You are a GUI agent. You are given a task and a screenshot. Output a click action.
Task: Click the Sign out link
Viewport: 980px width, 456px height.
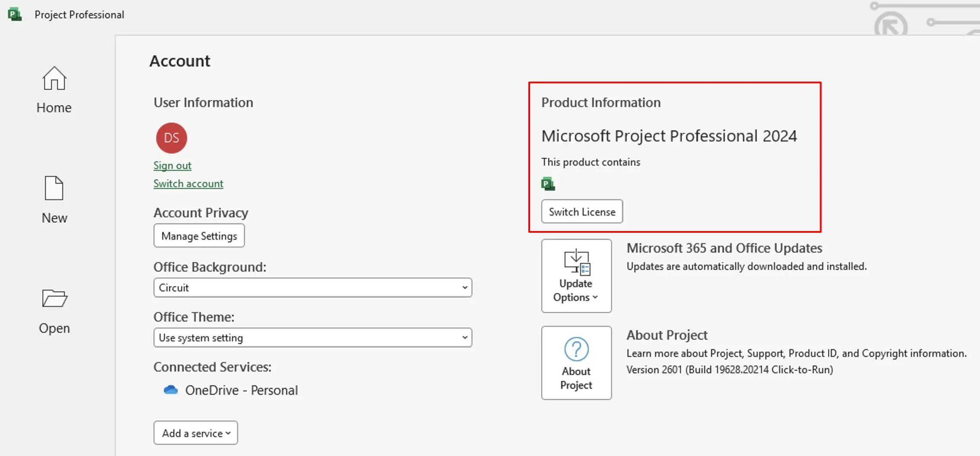pyautogui.click(x=172, y=166)
